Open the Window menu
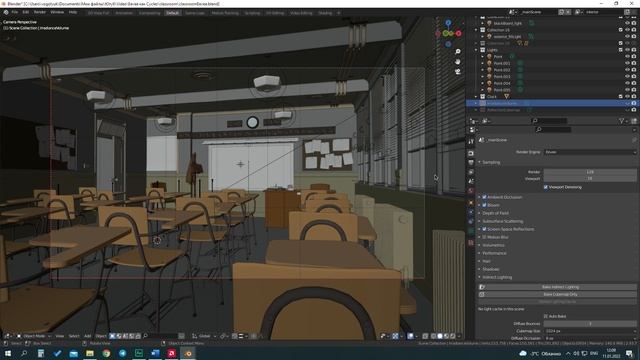 point(57,12)
